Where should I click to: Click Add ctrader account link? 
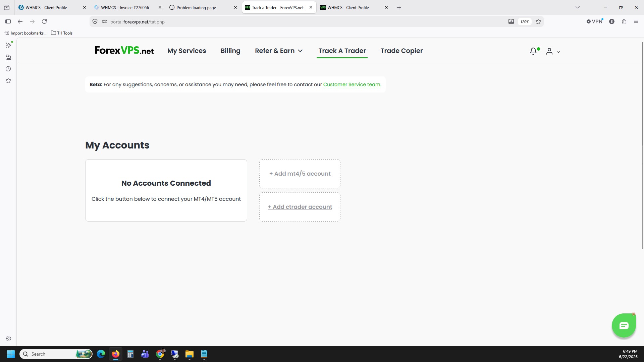click(300, 207)
